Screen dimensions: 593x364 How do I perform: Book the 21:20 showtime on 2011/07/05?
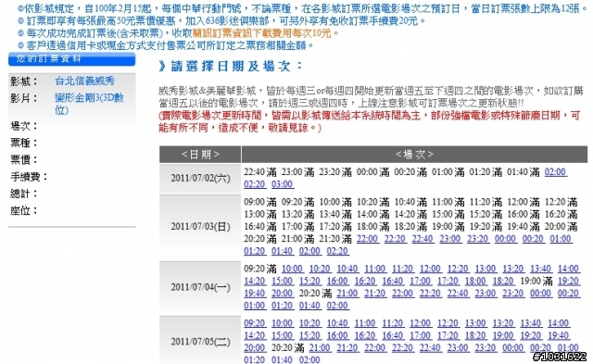[x=347, y=347]
